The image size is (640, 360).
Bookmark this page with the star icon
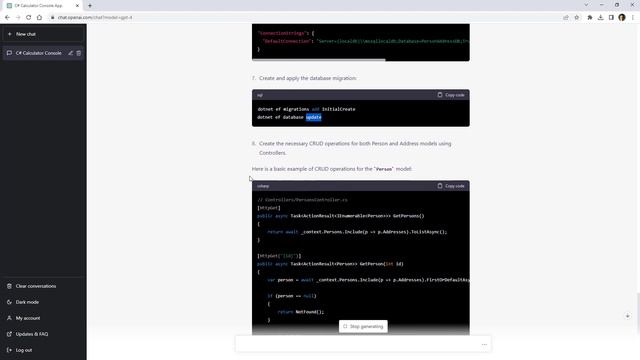(577, 18)
